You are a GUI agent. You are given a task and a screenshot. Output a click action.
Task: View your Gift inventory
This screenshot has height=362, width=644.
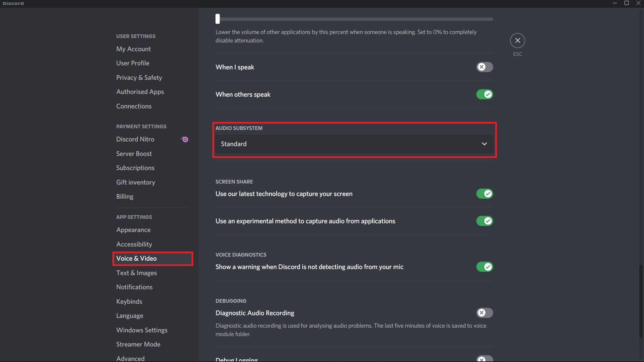[135, 182]
